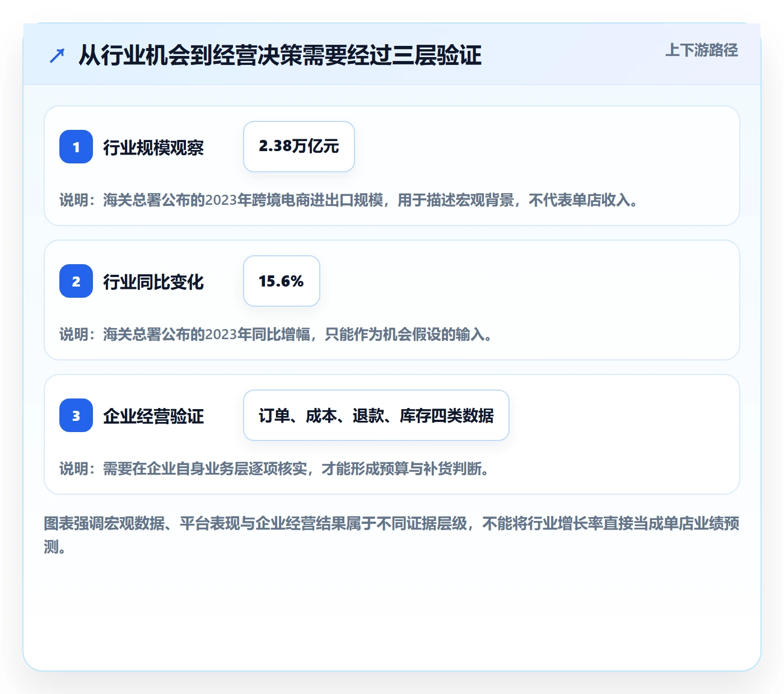Click the footer note starting with 图表强调宏观数据
Viewport: 784px width, 694px height.
tap(392, 534)
